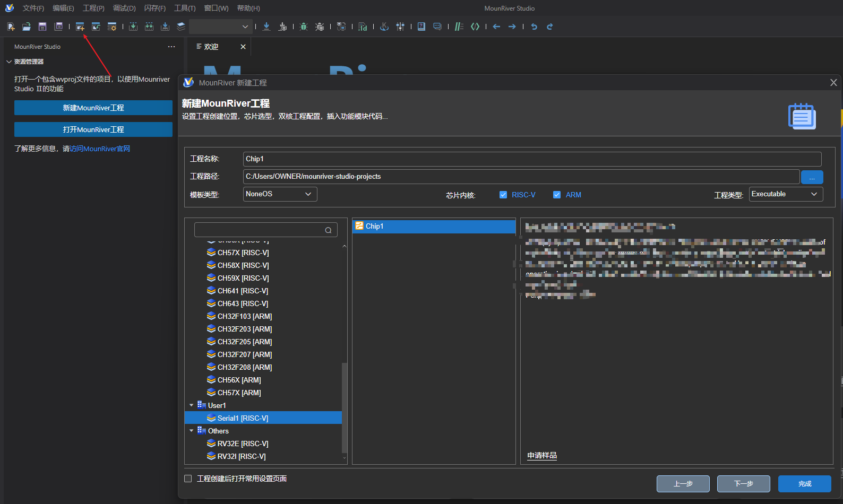Click the stacked layers toolbar icon

(x=181, y=27)
